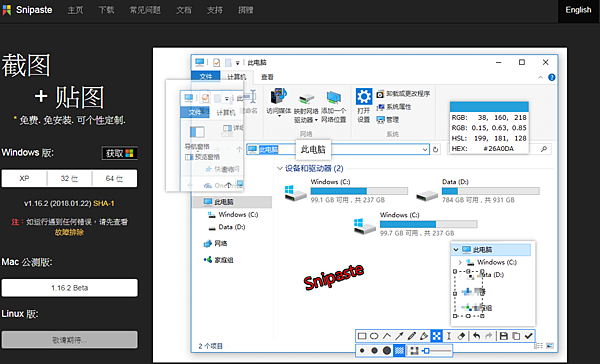Select the highlighter marker tool
This screenshot has height=364, width=600.
(424, 336)
